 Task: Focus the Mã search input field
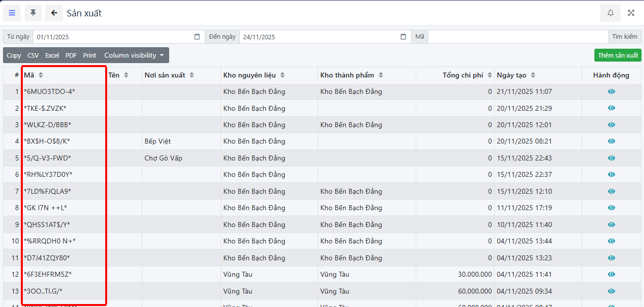point(517,37)
